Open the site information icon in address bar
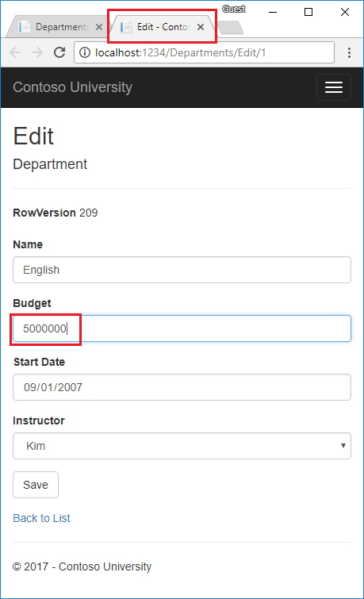The image size is (364, 599). click(84, 52)
